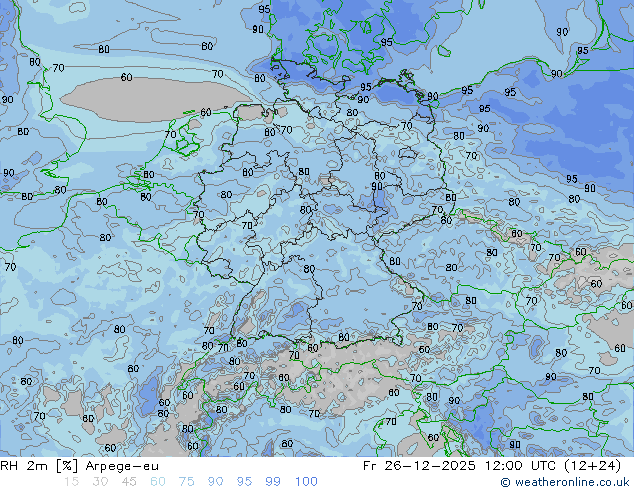Select legend value 30
The image size is (634, 490).
tap(100, 482)
